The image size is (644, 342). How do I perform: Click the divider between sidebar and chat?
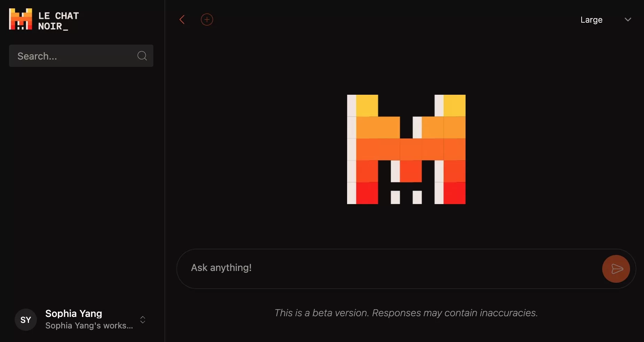tap(165, 174)
